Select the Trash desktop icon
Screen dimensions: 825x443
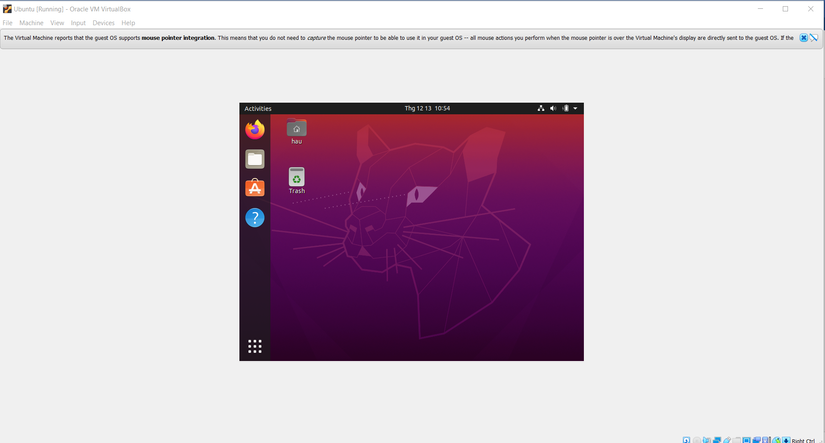click(x=297, y=181)
